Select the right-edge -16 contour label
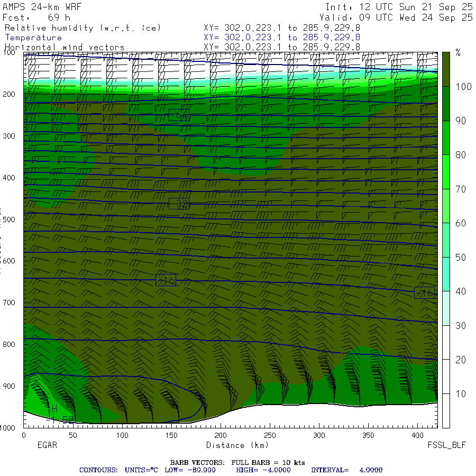Viewport: 476px width, 476px height. [x=424, y=292]
